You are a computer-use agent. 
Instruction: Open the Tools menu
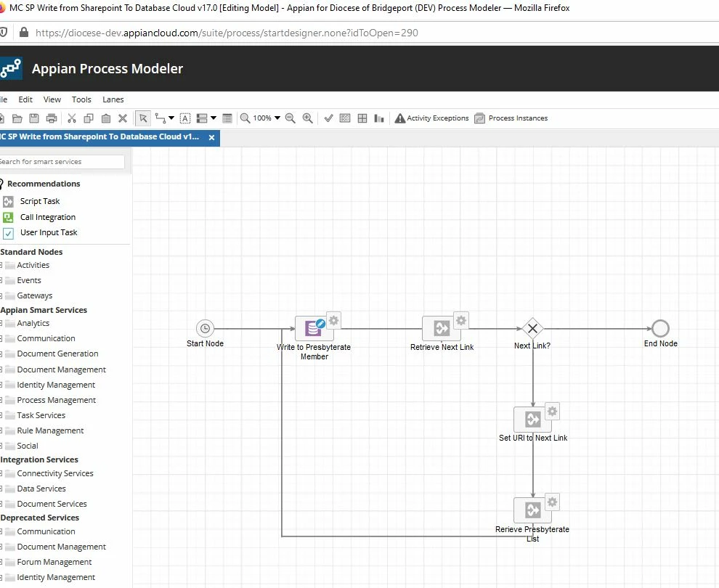tap(81, 99)
